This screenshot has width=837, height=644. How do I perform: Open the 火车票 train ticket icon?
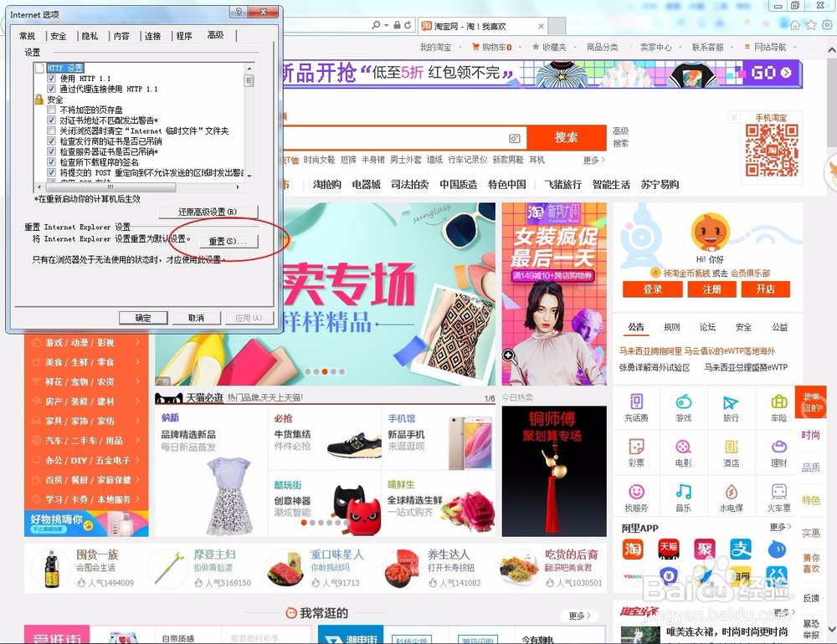pos(778,492)
